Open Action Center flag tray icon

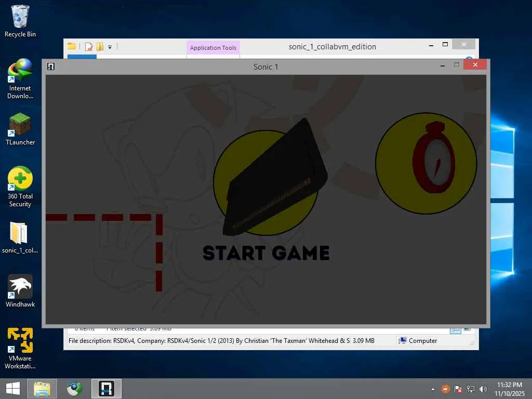(x=458, y=389)
